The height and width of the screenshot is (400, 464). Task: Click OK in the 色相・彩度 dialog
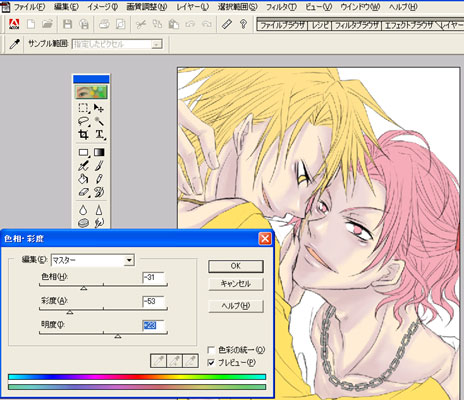(x=236, y=266)
